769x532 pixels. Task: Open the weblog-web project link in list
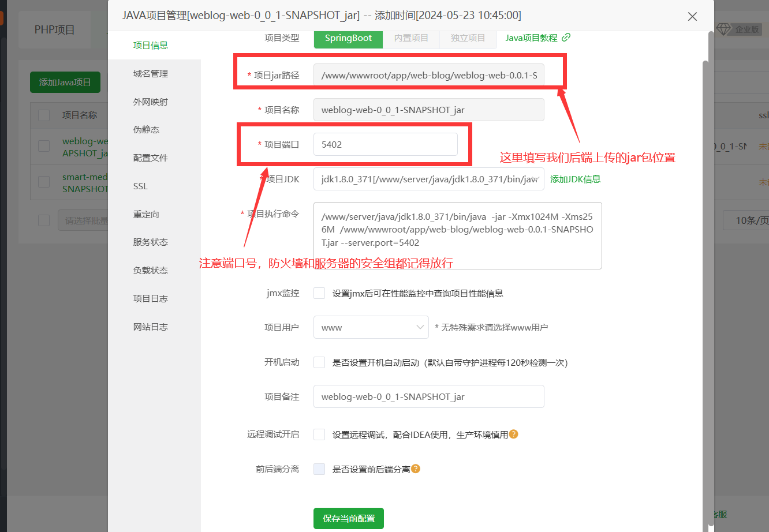(x=85, y=147)
